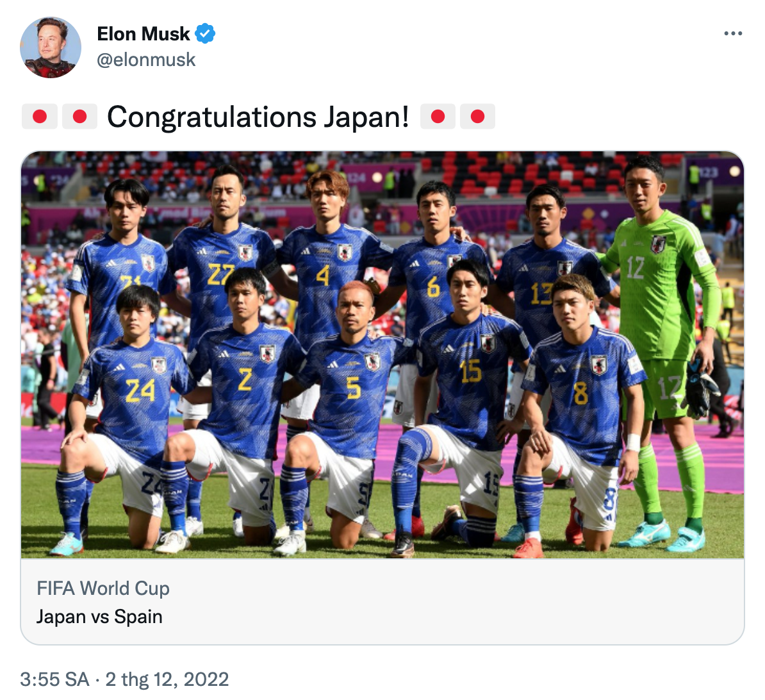This screenshot has width=765, height=700.
Task: Open the 'Japan vs Spain' match link
Action: (99, 617)
